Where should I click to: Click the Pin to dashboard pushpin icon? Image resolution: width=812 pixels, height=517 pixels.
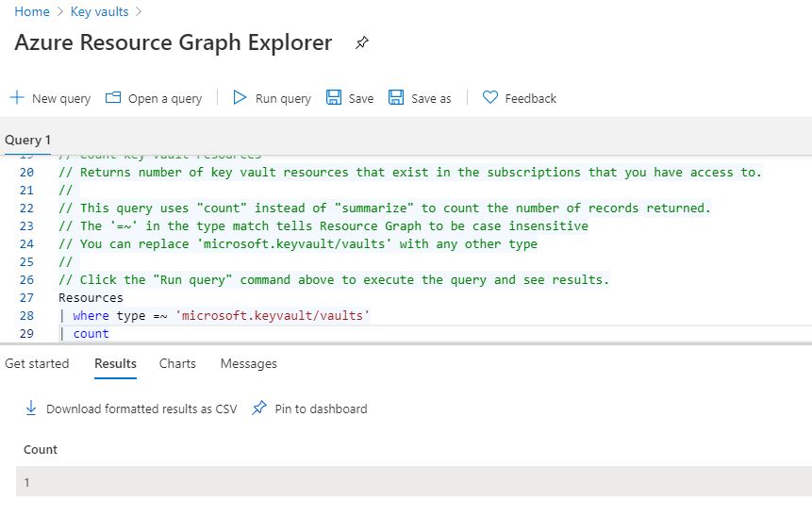pos(259,408)
